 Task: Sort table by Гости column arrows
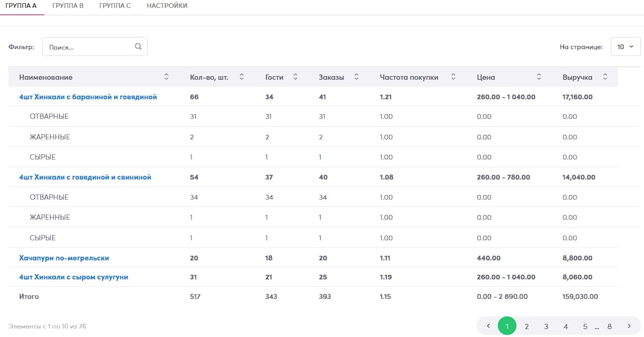point(295,77)
